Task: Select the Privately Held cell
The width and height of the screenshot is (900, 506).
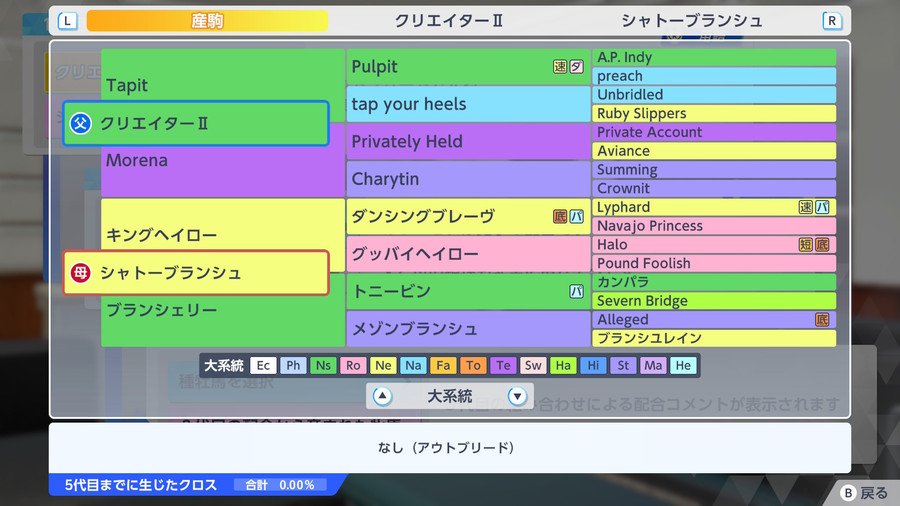Action: click(x=468, y=142)
